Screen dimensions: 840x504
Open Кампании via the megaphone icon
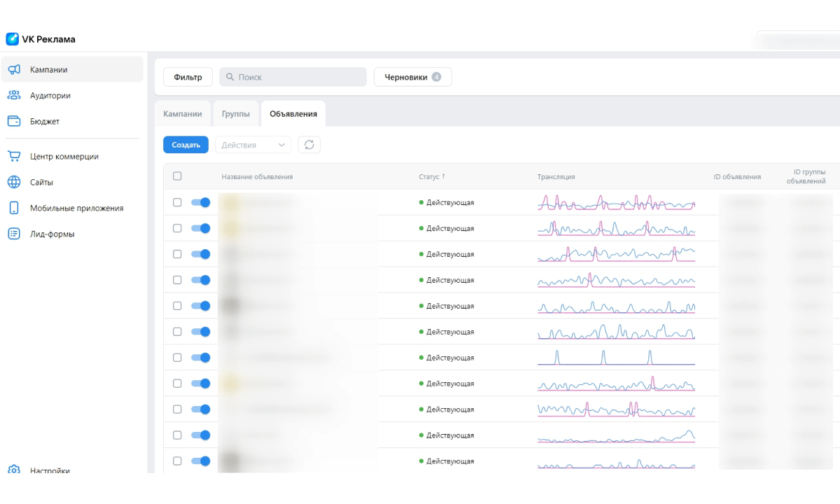[x=14, y=70]
